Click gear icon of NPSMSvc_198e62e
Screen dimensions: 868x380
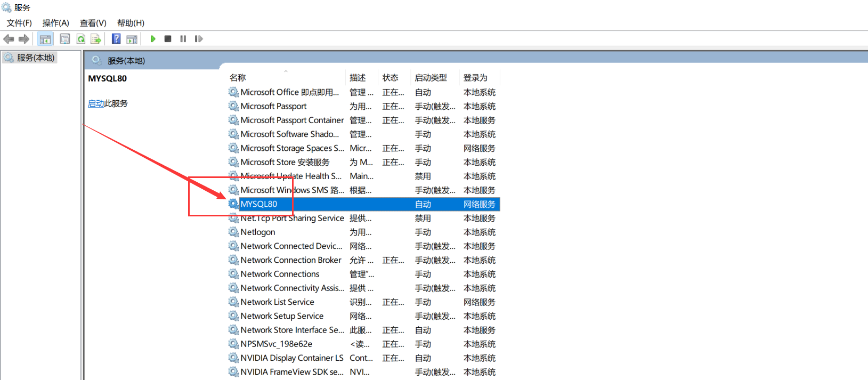[x=233, y=344]
